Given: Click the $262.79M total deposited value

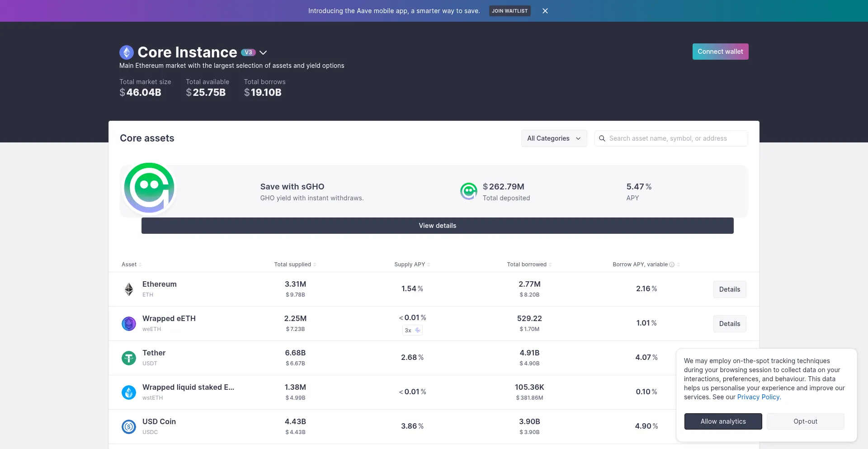Looking at the screenshot, I should tap(504, 187).
